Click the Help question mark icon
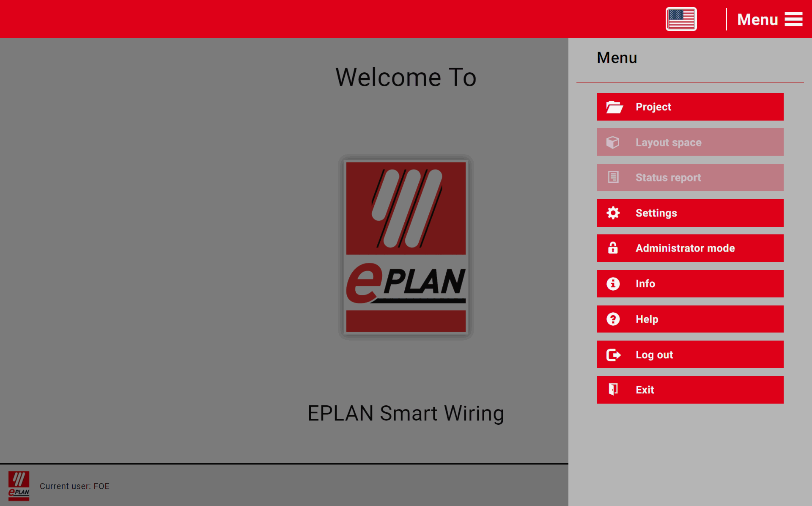Viewport: 812px width, 506px height. pos(613,319)
